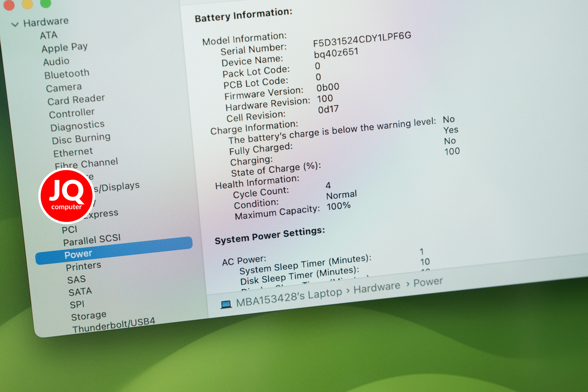Click Power in the path bar
The width and height of the screenshot is (588, 392).
coord(428,282)
